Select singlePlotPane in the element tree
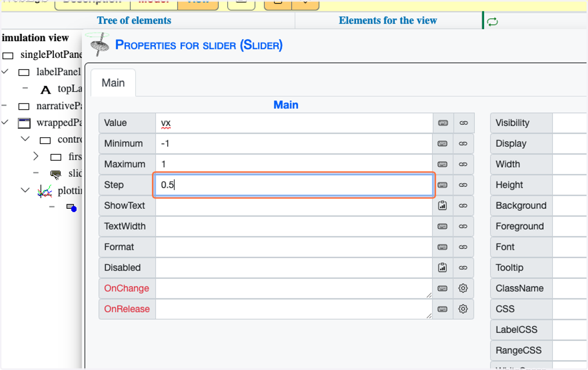 pyautogui.click(x=51, y=54)
